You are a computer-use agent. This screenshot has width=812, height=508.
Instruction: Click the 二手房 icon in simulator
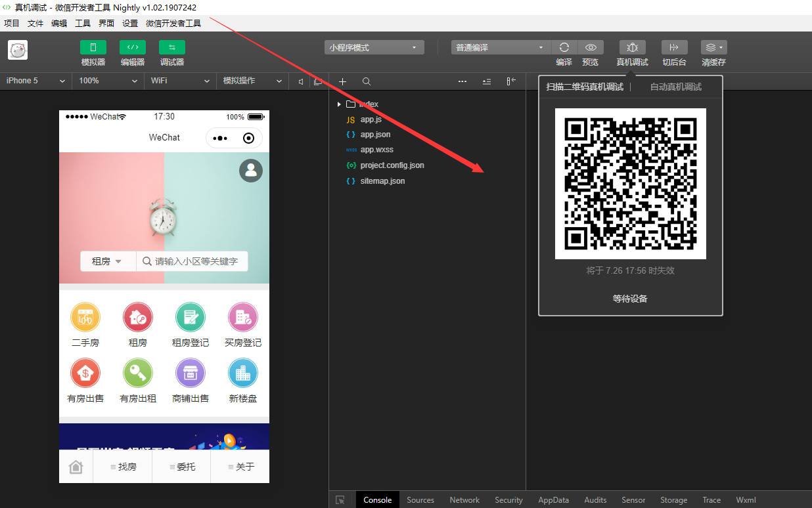pos(85,318)
